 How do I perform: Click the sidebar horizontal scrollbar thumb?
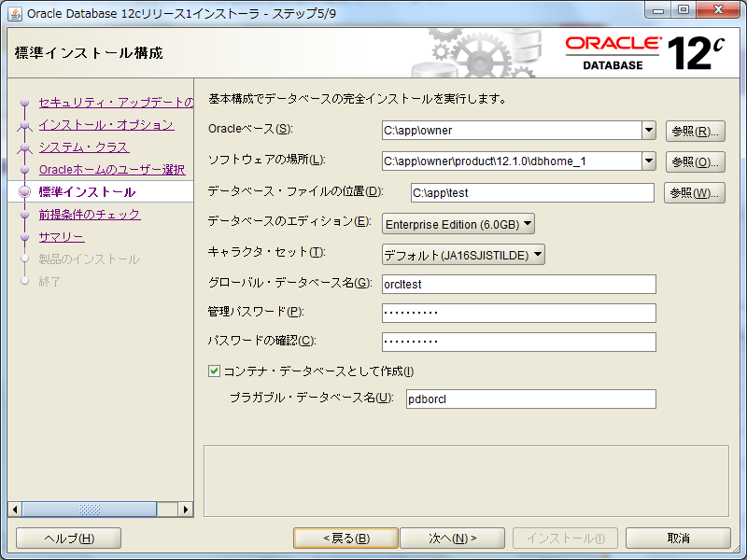89,509
